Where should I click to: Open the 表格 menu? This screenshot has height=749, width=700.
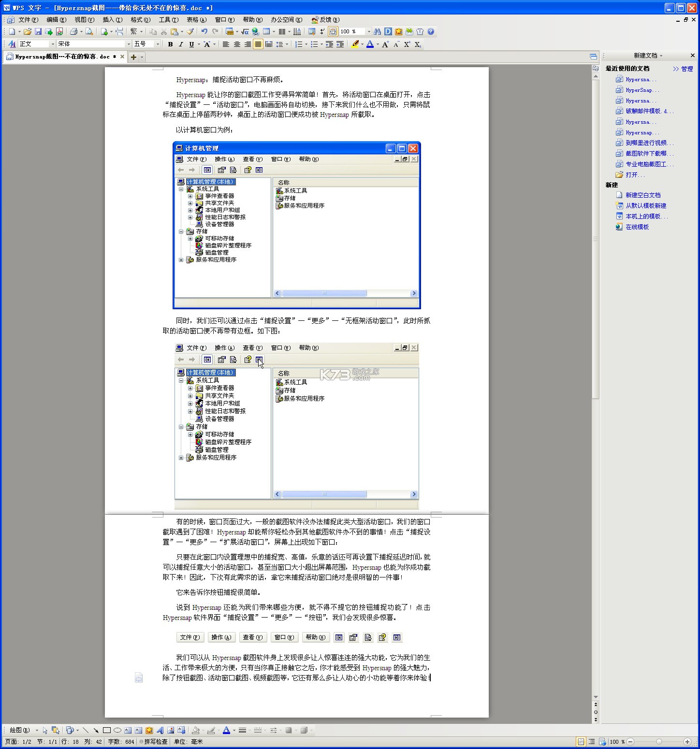[x=196, y=20]
